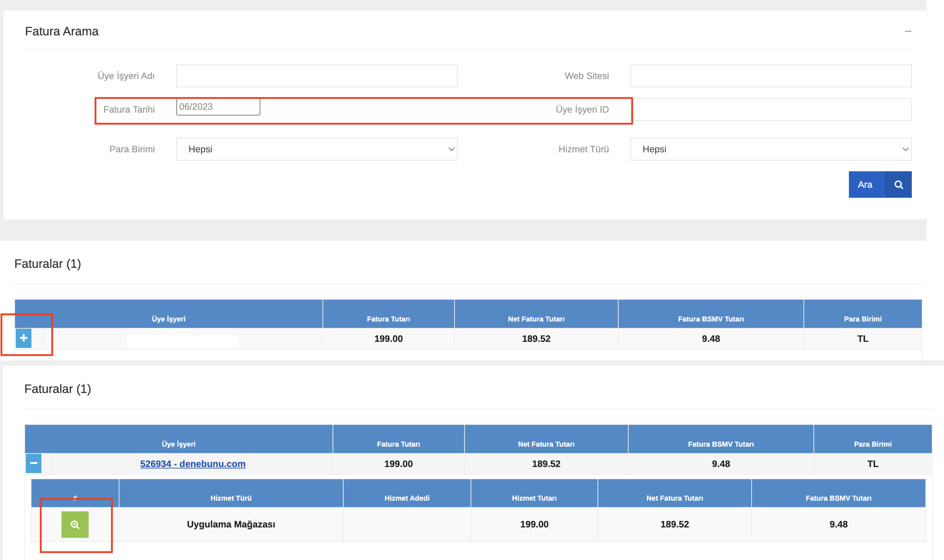Click the blue plus icon to expand invoice row
Viewport: 944px width, 560px height.
pyautogui.click(x=23, y=338)
